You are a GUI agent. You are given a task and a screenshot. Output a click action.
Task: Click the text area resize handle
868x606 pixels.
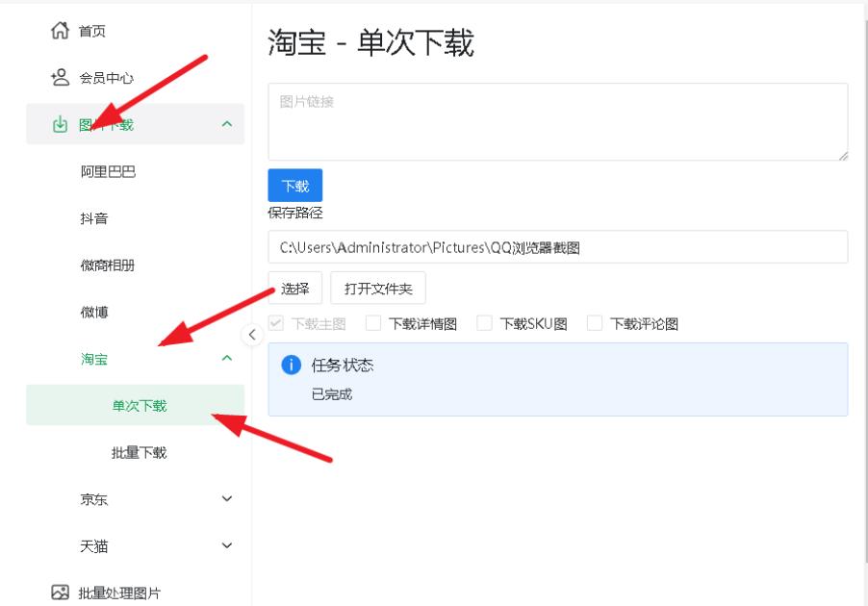pyautogui.click(x=843, y=156)
